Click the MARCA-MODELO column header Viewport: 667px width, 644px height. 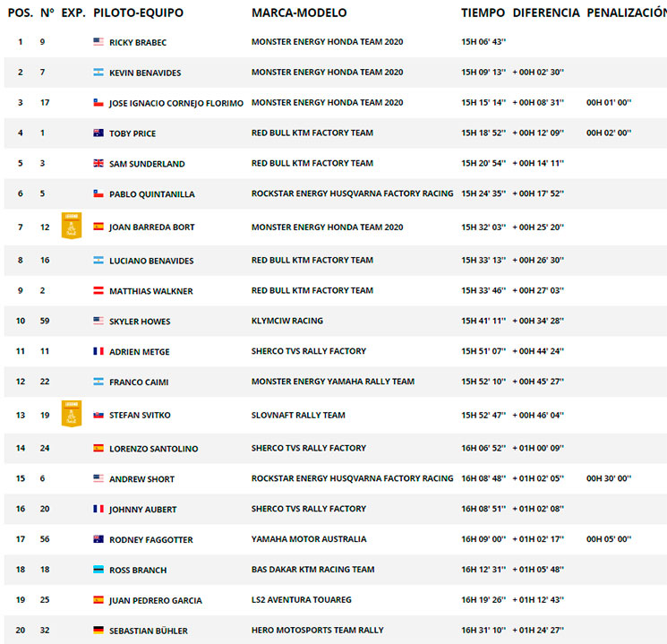(x=299, y=13)
